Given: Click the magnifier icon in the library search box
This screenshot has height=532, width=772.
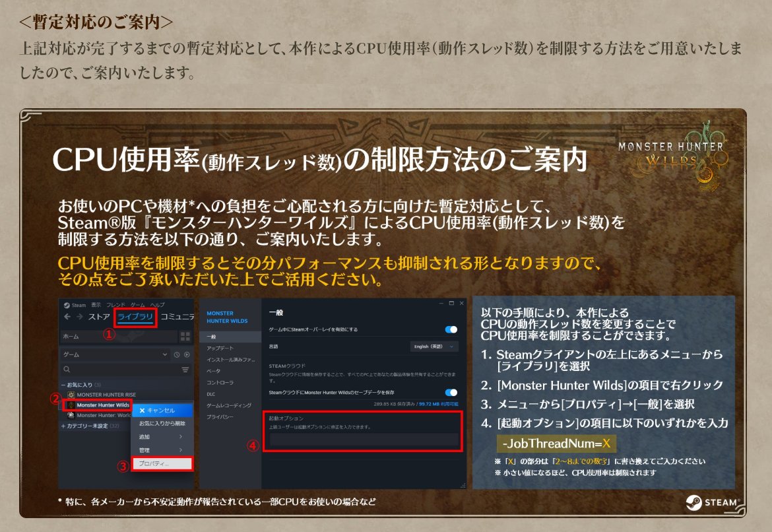Looking at the screenshot, I should coord(65,368).
